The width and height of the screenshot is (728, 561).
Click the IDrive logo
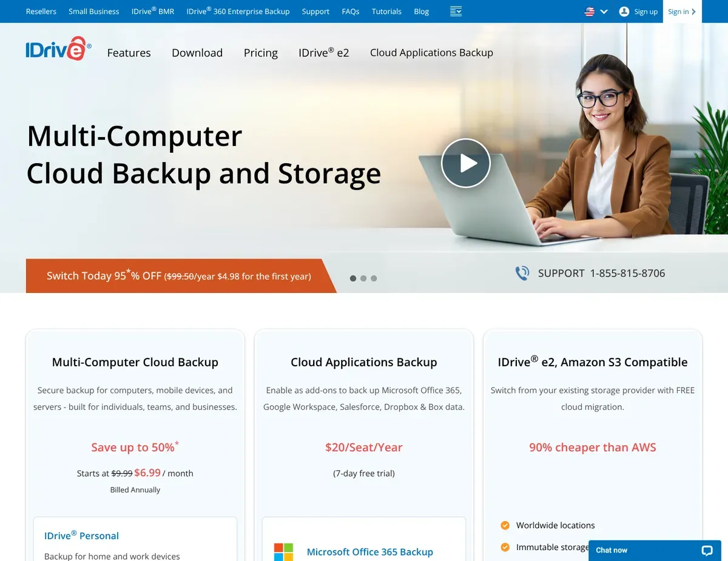click(x=58, y=49)
